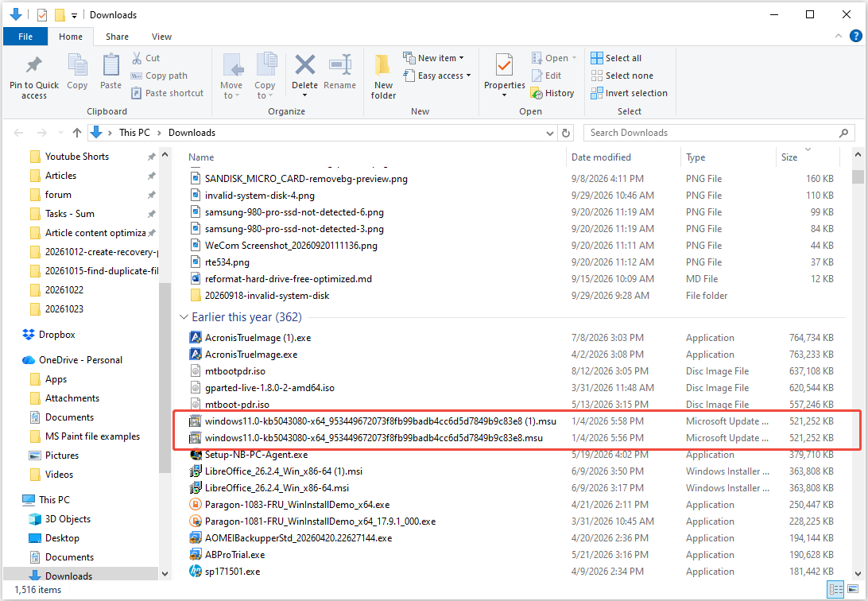
Task: Switch to Details view layout icon
Action: tap(836, 590)
